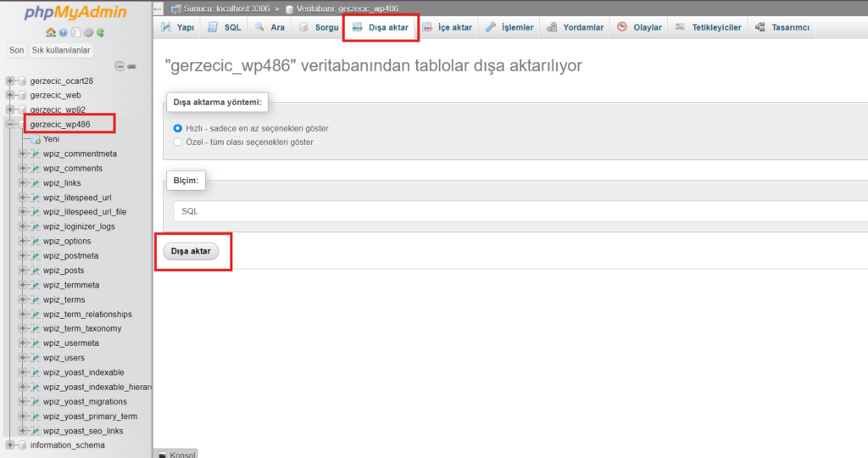Click the Dışa aktar export button
The width and height of the screenshot is (868, 458).
coord(191,251)
